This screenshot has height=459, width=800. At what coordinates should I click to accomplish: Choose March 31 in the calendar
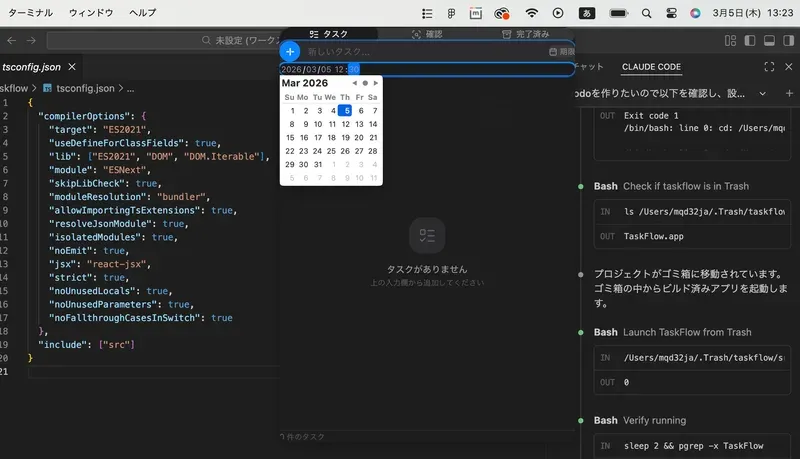pos(318,164)
